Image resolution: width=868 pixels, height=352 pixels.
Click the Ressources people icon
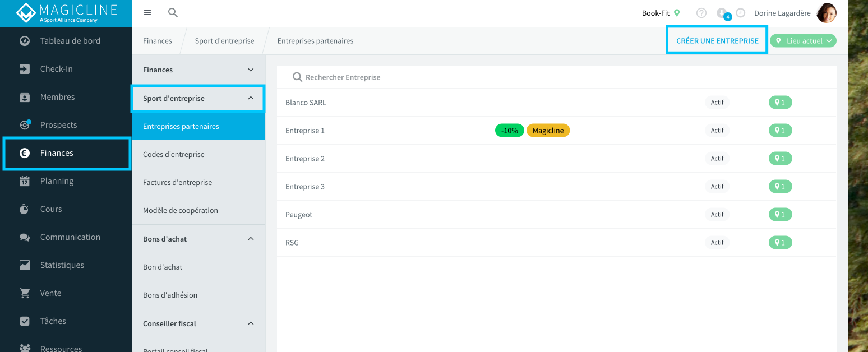(x=25, y=348)
